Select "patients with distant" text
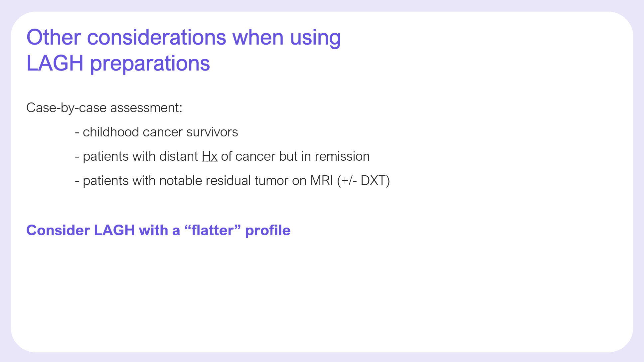This screenshot has width=644, height=362. (140, 156)
